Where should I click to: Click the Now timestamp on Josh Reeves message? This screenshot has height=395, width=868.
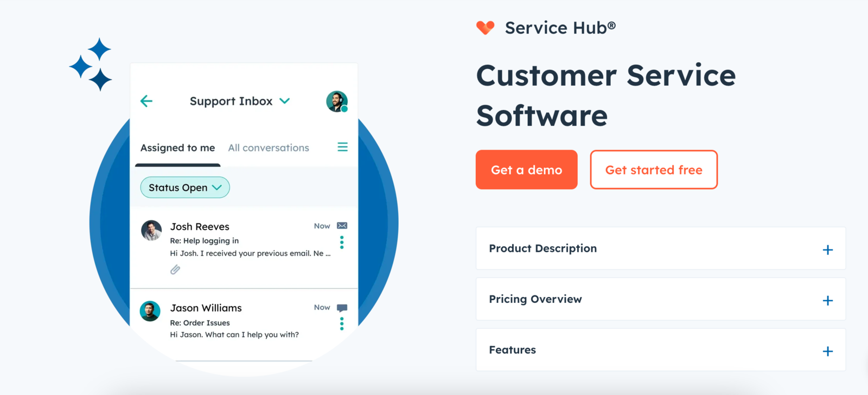click(x=322, y=226)
